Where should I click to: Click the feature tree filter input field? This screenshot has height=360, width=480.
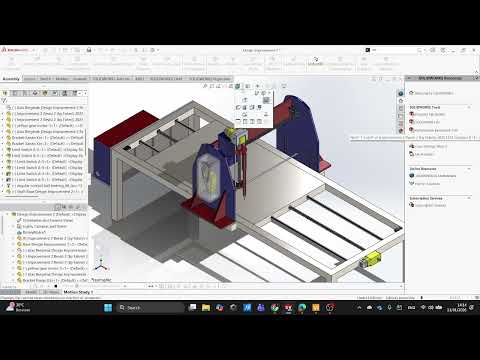47,101
